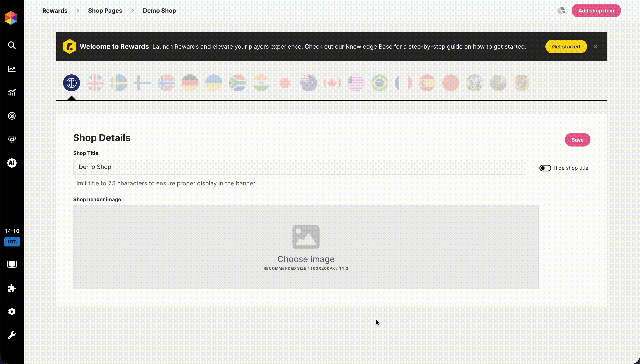This screenshot has width=640, height=364.
Task: Open the wrench tools icon
Action: pos(12,335)
